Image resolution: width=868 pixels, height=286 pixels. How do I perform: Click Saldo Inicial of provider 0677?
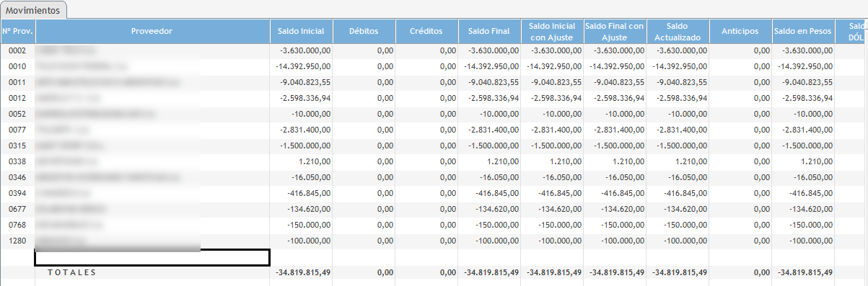(302, 209)
